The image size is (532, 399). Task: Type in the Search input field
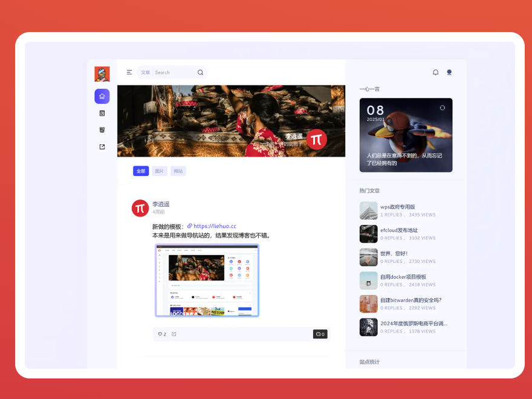[x=174, y=73]
